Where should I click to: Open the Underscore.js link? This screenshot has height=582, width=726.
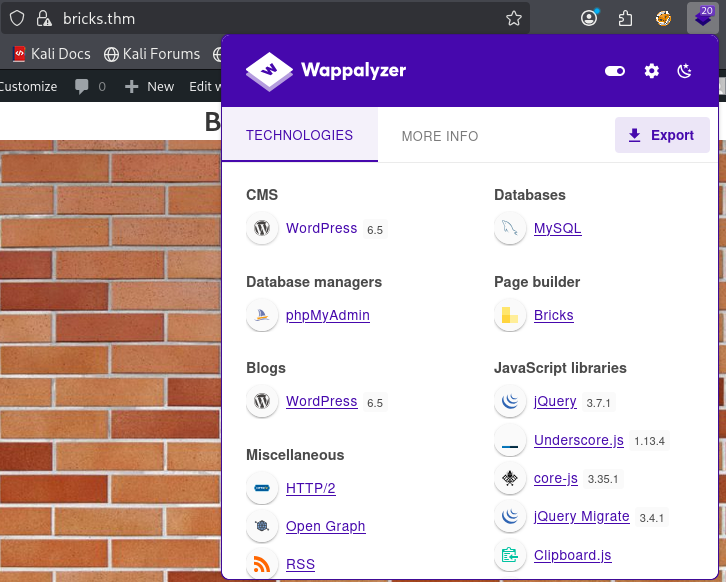pyautogui.click(x=579, y=440)
